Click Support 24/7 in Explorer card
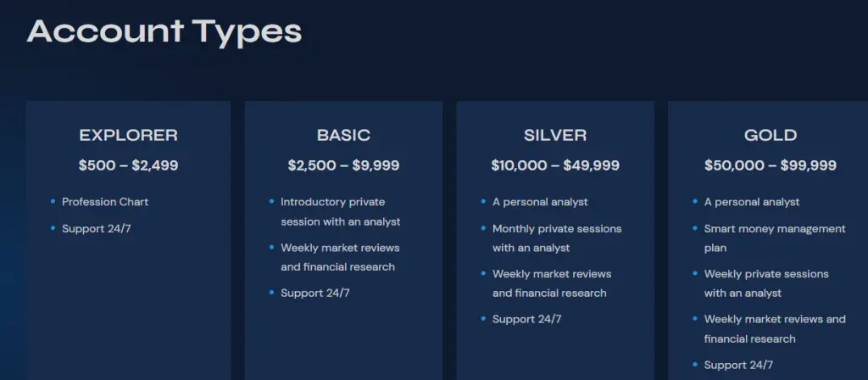This screenshot has width=868, height=380. click(x=97, y=228)
